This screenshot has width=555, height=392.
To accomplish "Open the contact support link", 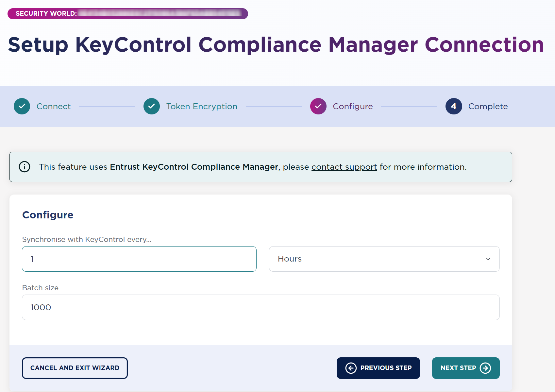I will tap(344, 167).
